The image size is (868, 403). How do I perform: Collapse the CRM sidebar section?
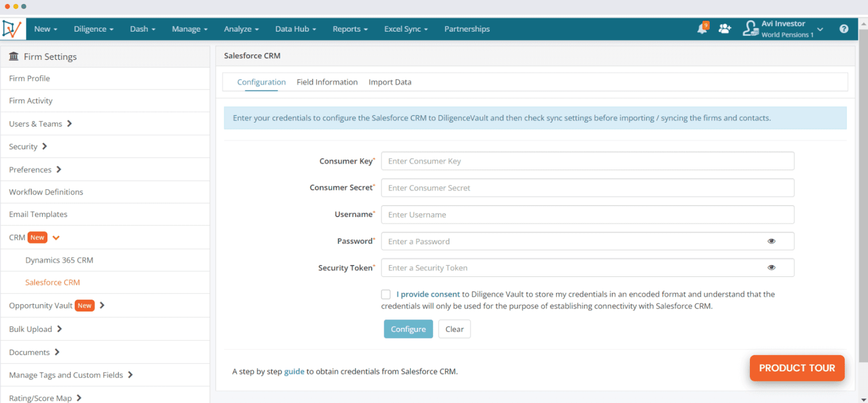tap(56, 238)
